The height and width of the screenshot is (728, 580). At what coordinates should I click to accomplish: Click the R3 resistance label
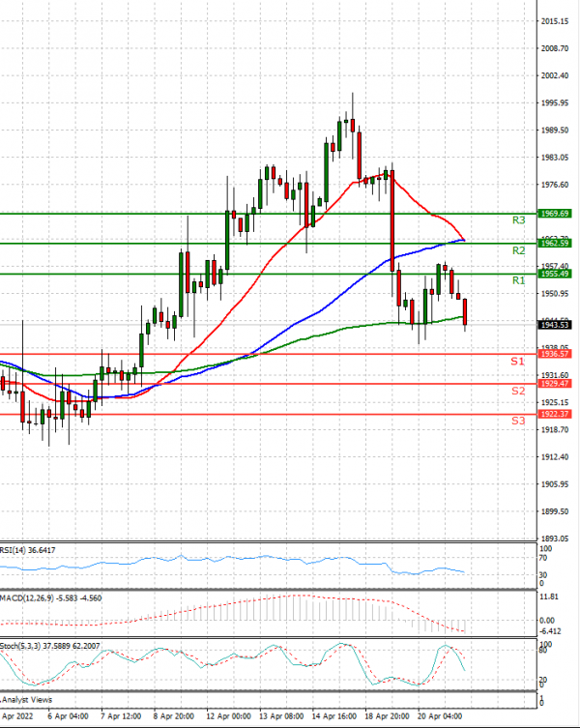click(518, 220)
